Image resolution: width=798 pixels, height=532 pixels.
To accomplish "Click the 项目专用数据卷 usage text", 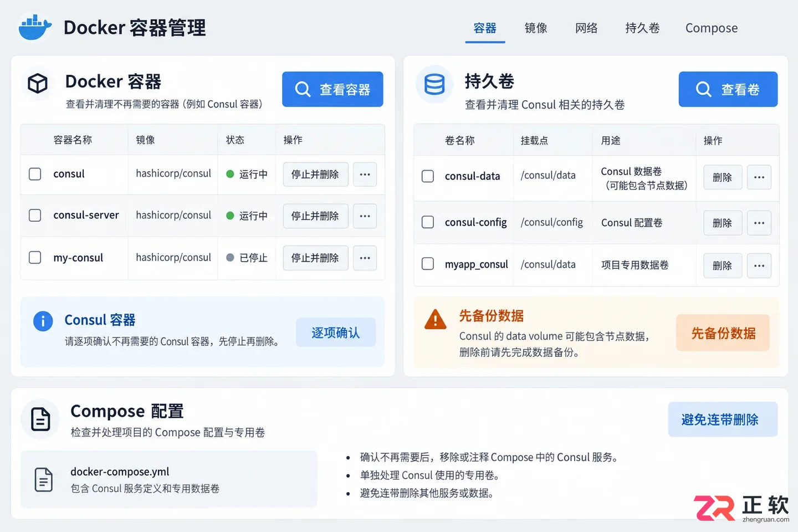I will pyautogui.click(x=635, y=265).
